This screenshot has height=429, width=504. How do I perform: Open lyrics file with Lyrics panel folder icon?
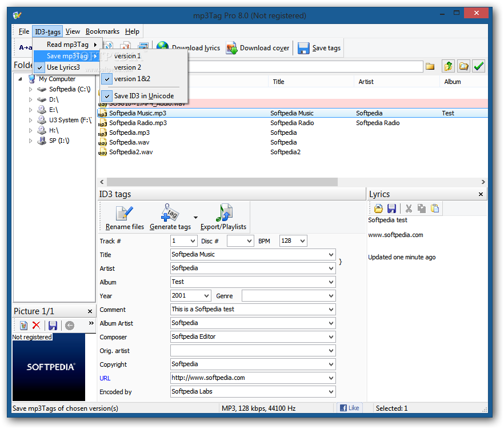(x=379, y=209)
